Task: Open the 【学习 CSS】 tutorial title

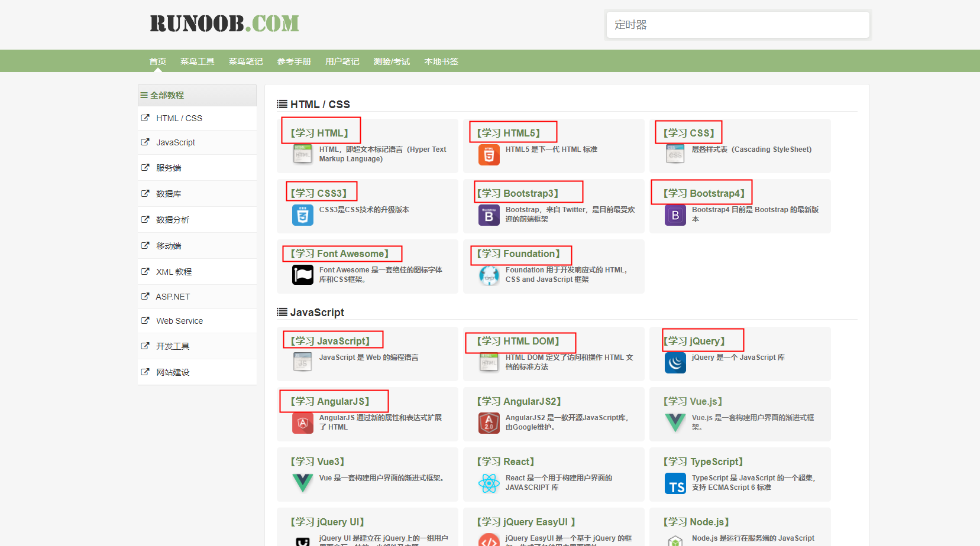Action: coord(688,133)
